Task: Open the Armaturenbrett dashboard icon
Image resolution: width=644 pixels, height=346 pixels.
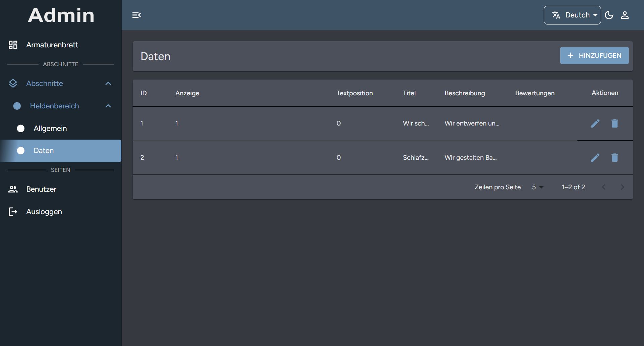Action: coord(13,45)
